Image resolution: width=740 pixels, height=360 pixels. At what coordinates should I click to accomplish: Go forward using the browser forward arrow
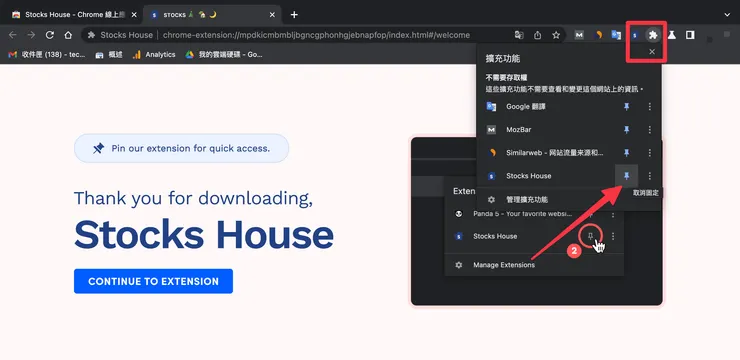coord(31,35)
